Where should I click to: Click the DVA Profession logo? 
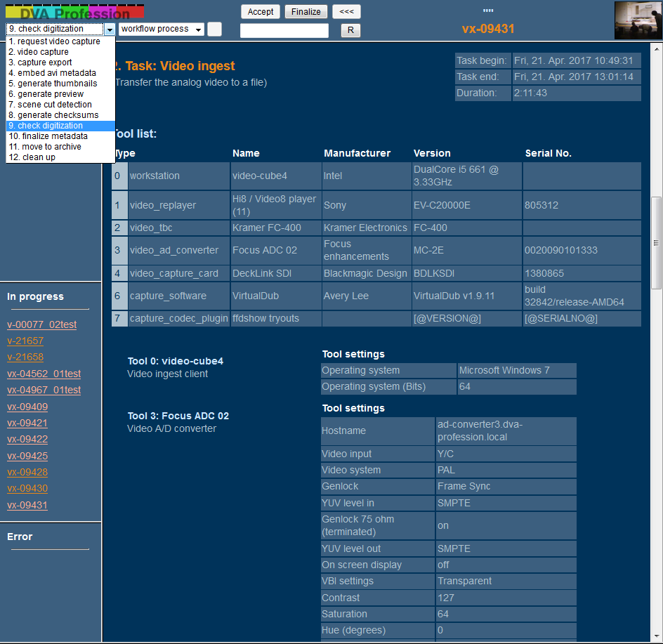pyautogui.click(x=74, y=12)
